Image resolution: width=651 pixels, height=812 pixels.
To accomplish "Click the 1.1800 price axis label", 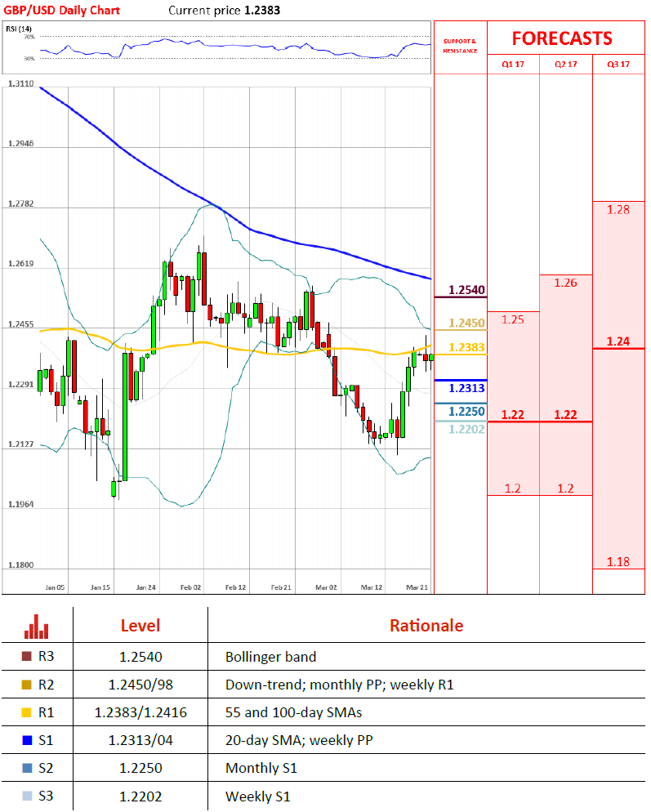I will tap(20, 565).
